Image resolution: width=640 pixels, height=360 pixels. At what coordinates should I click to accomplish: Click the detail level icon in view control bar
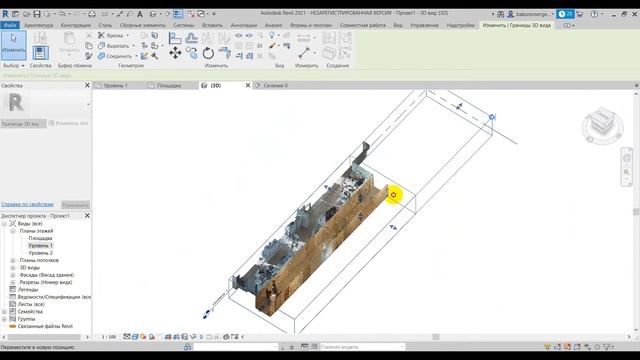tap(127, 337)
